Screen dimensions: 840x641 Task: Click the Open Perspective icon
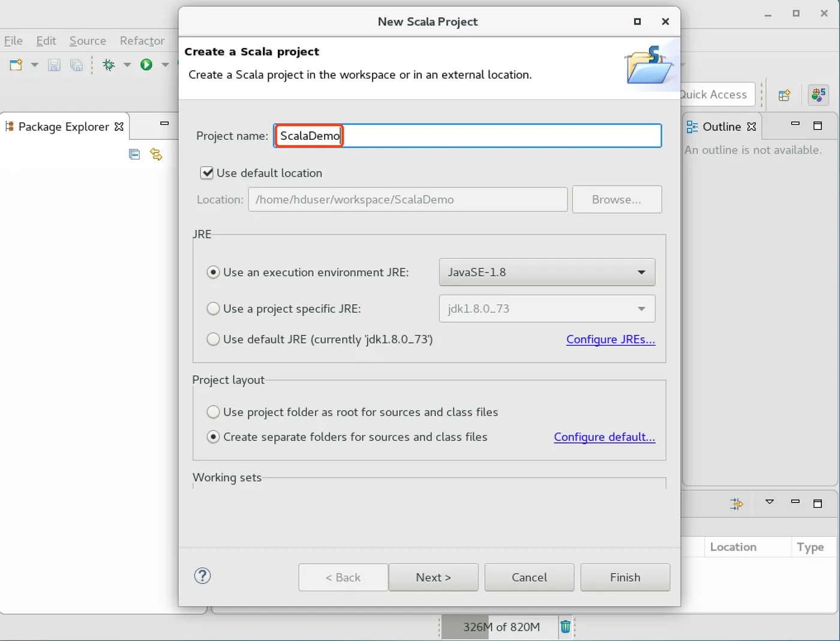click(784, 95)
